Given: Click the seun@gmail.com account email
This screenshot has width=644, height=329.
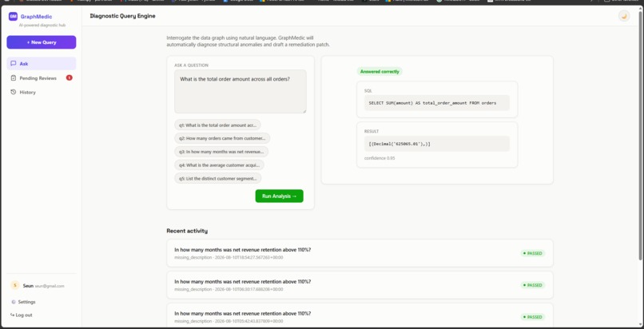Looking at the screenshot, I should [50, 286].
